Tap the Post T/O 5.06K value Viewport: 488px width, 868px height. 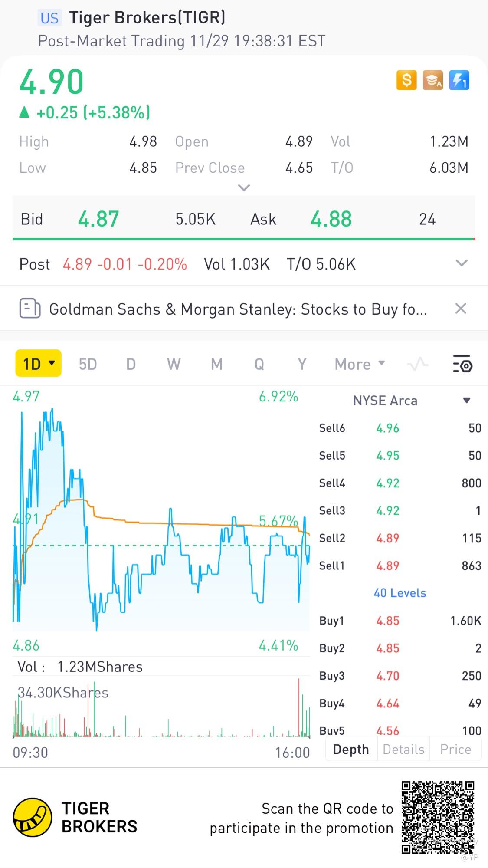click(321, 264)
